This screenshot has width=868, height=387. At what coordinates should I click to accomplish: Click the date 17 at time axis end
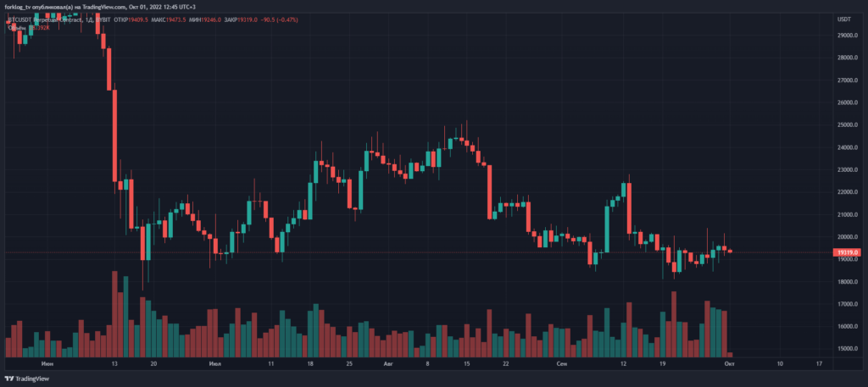(819, 363)
